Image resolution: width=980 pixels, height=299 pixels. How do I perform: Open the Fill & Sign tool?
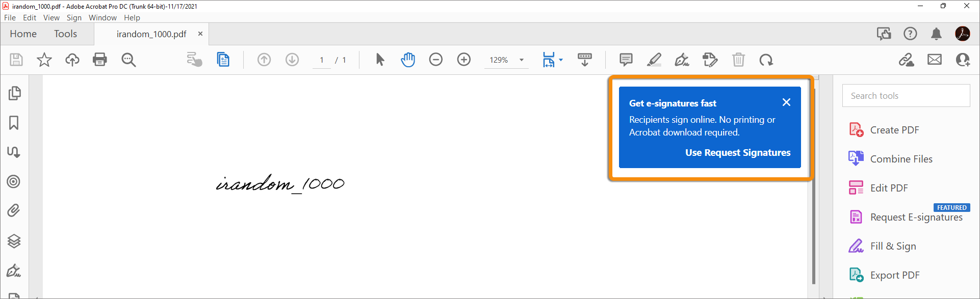(x=893, y=246)
